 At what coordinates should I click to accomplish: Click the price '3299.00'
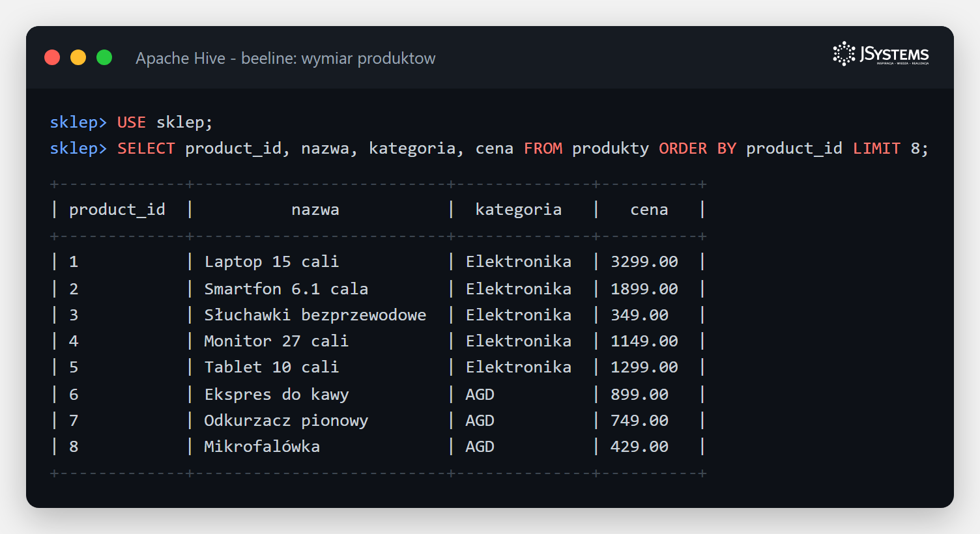tap(644, 262)
